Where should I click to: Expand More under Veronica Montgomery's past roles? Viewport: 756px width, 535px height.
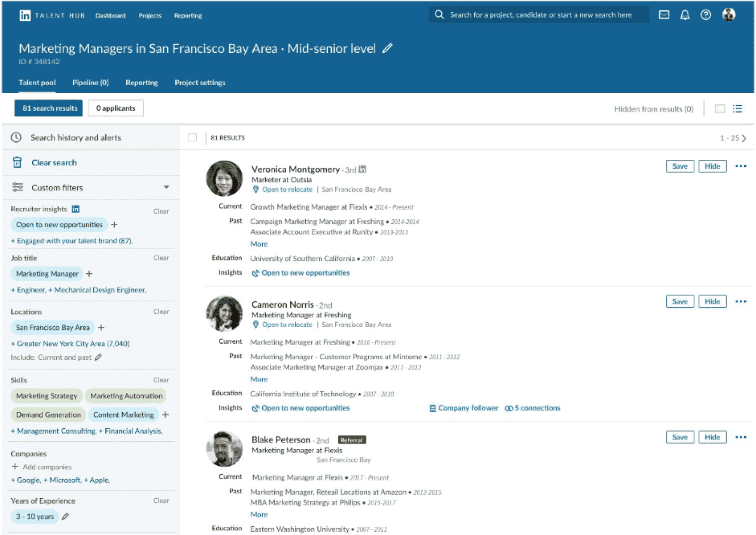tap(259, 244)
